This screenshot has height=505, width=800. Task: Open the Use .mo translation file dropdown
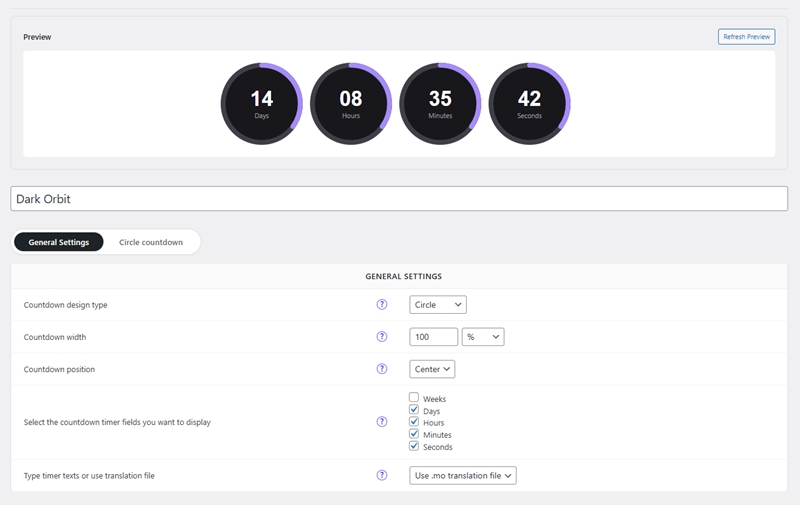point(463,476)
